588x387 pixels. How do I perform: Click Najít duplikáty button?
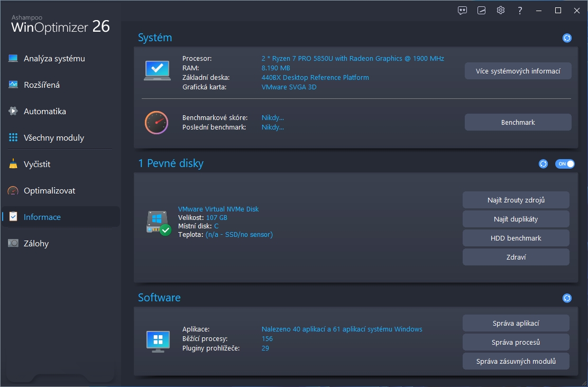point(516,219)
